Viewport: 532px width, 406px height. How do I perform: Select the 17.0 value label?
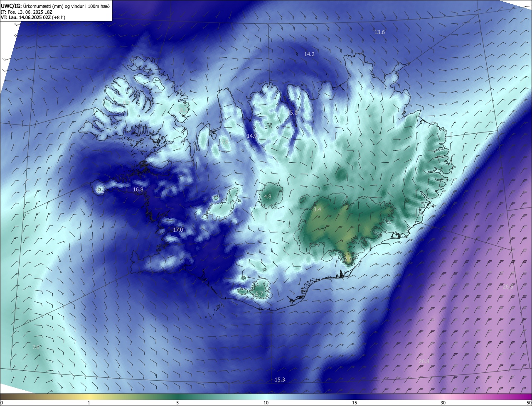point(178,230)
